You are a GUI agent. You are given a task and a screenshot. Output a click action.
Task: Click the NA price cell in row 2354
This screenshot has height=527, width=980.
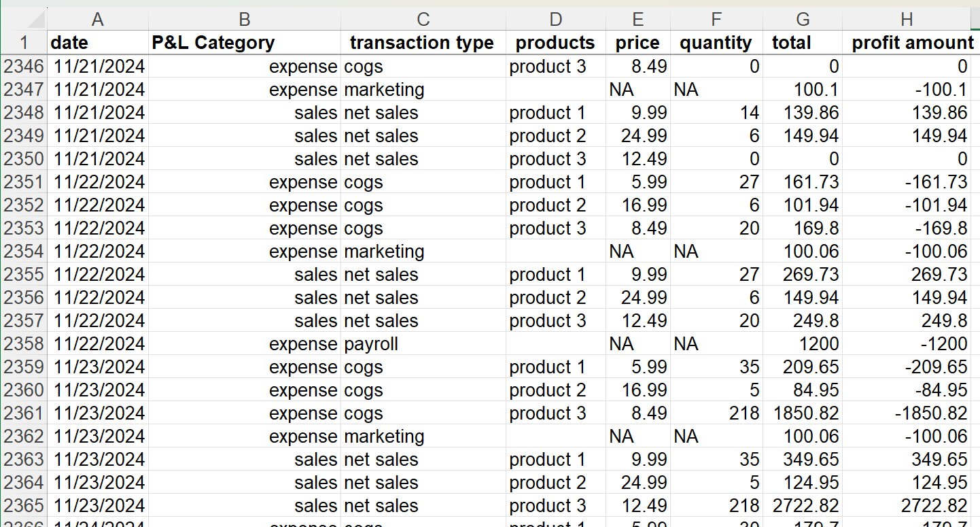(x=637, y=251)
